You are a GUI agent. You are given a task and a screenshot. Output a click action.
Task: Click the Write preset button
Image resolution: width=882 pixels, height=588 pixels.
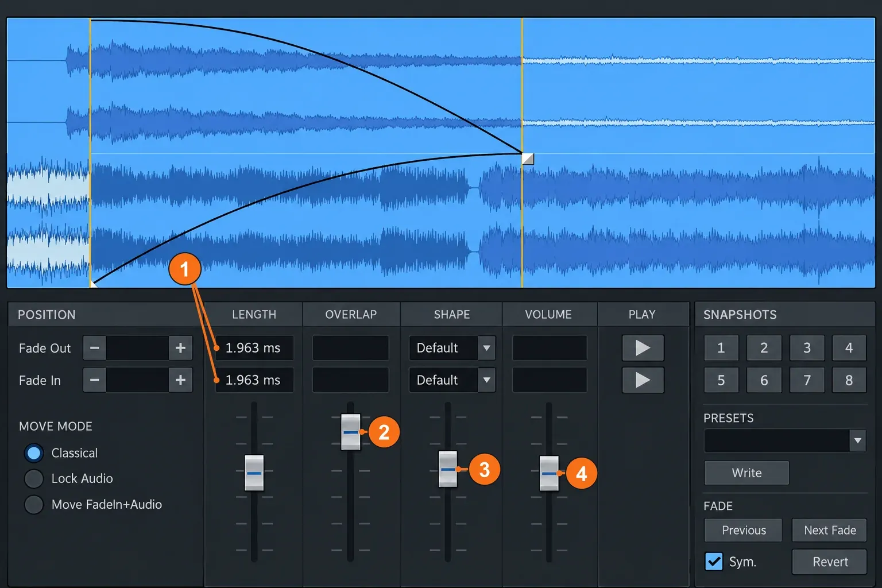(x=746, y=473)
